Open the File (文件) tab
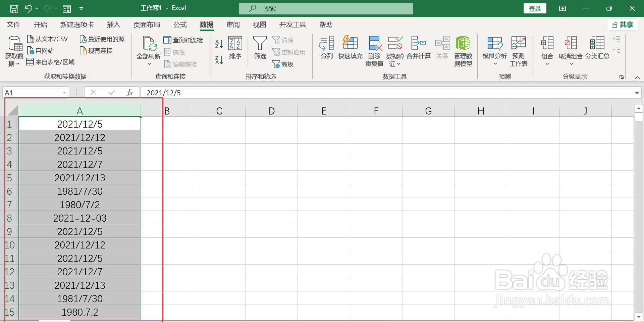This screenshot has height=322, width=644. [13, 25]
